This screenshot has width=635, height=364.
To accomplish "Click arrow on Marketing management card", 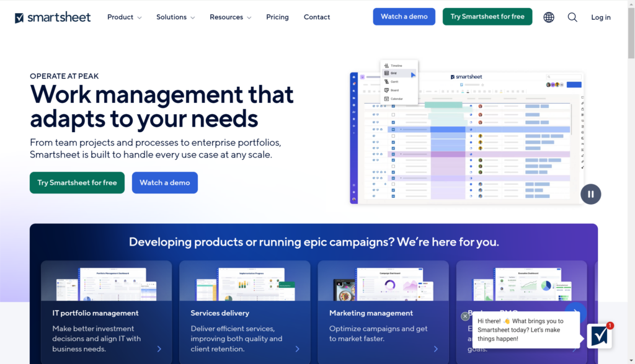I will click(x=436, y=349).
